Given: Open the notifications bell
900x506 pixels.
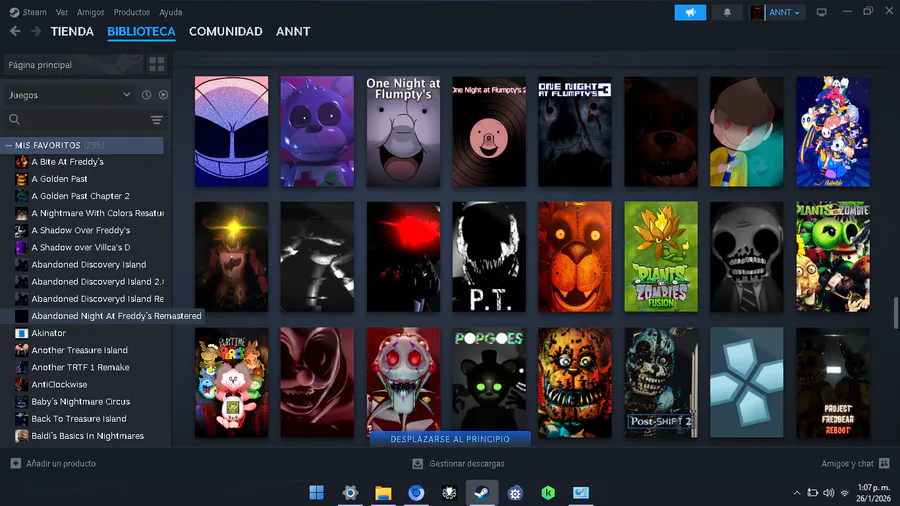Looking at the screenshot, I should tap(727, 12).
